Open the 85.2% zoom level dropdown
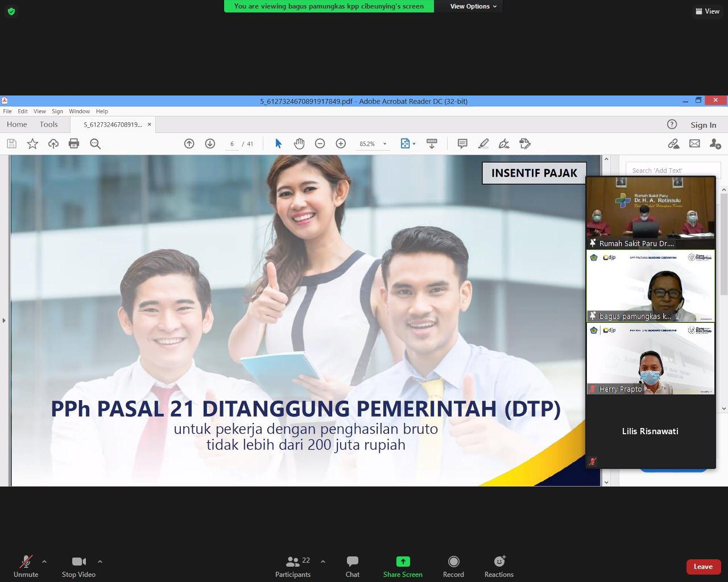 coord(384,144)
